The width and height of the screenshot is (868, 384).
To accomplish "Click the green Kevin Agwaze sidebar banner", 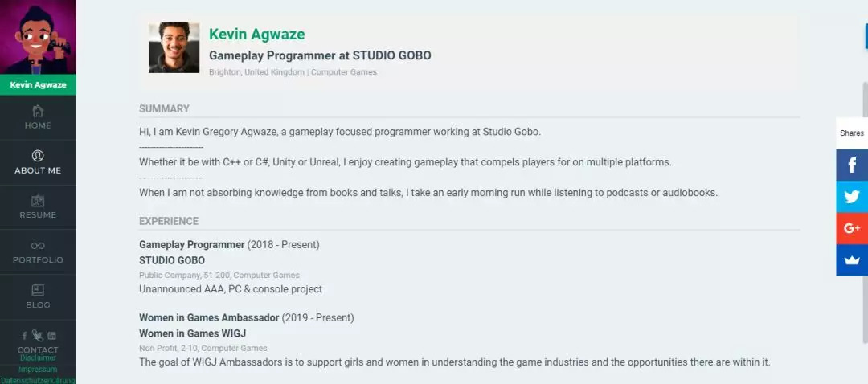I will pyautogui.click(x=38, y=84).
